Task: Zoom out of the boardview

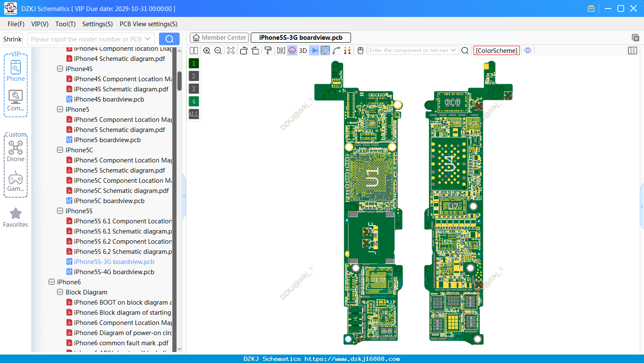Action: click(218, 51)
